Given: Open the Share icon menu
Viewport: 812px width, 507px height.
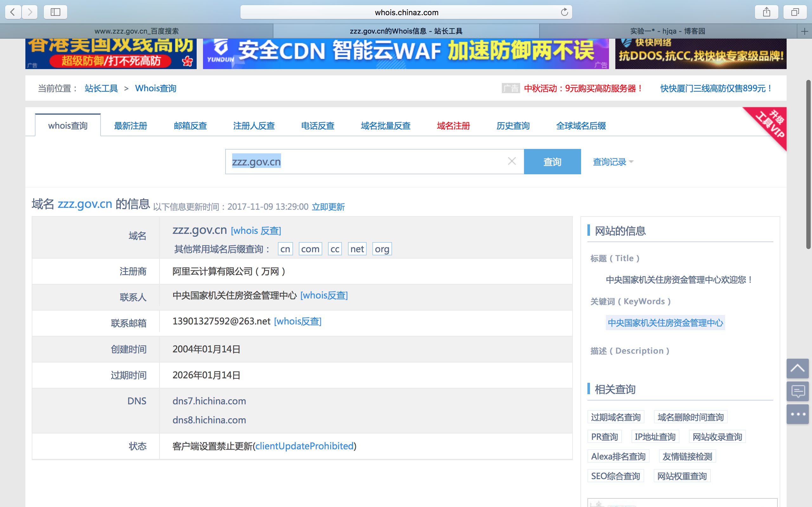Looking at the screenshot, I should 766,12.
